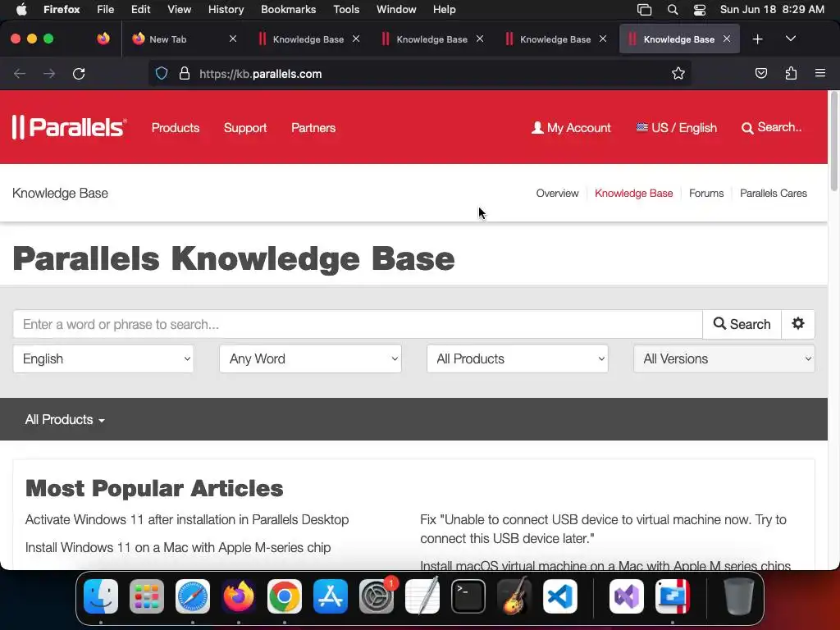The width and height of the screenshot is (840, 630).
Task: Open the Bookmarks menu in menu bar
Action: pyautogui.click(x=288, y=10)
